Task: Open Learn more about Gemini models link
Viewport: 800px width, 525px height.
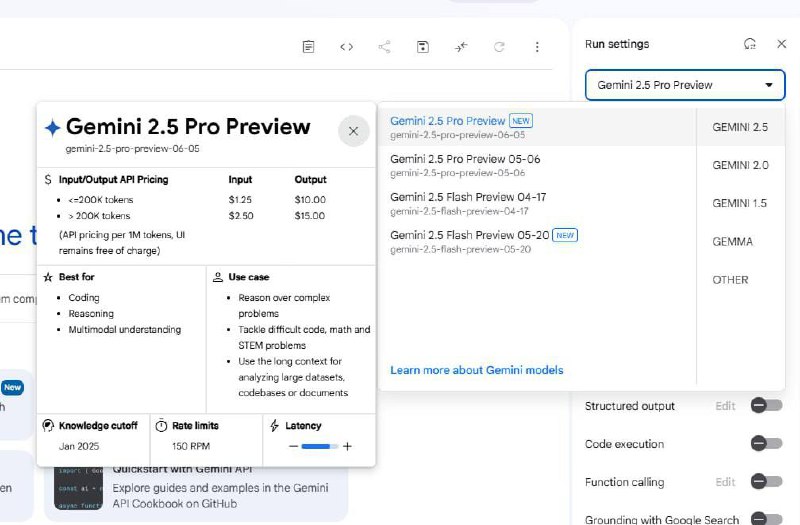Action: click(477, 370)
